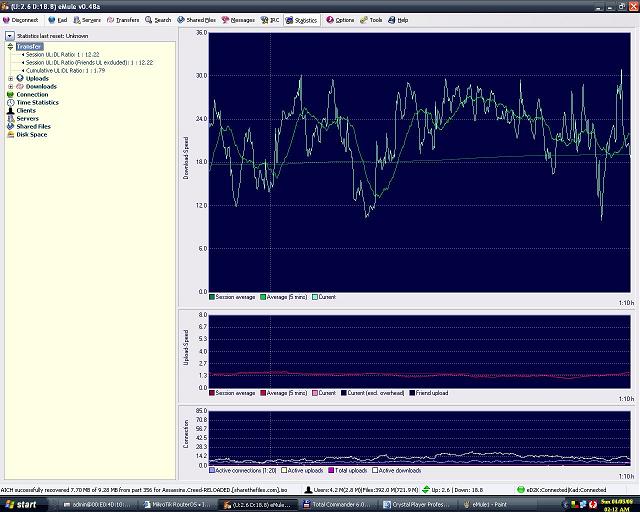Open the Help toolbar item
The image size is (640, 513).
(399, 19)
